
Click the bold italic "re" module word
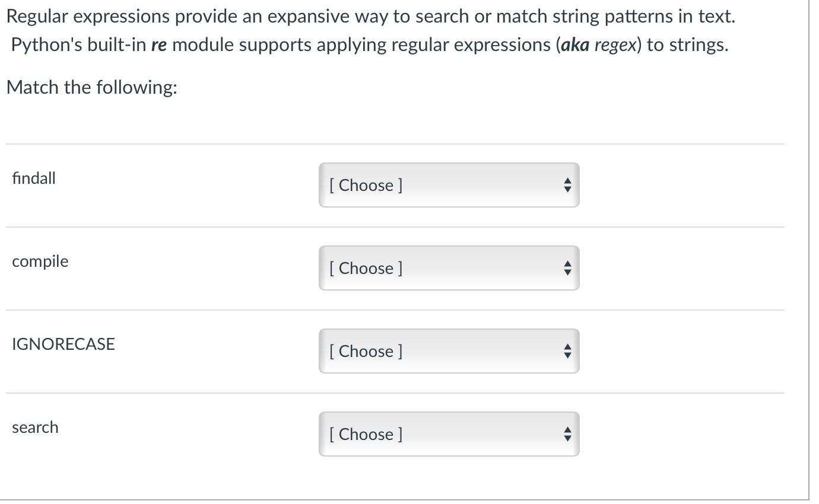point(159,46)
